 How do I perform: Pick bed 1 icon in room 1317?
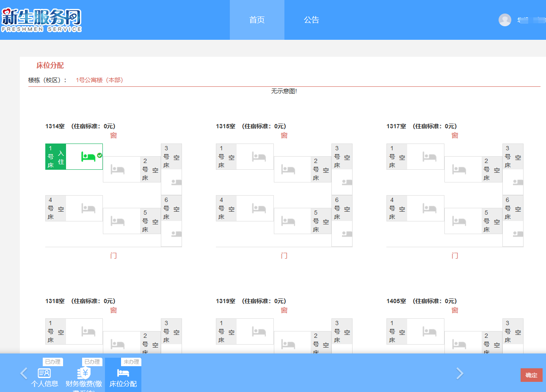429,157
